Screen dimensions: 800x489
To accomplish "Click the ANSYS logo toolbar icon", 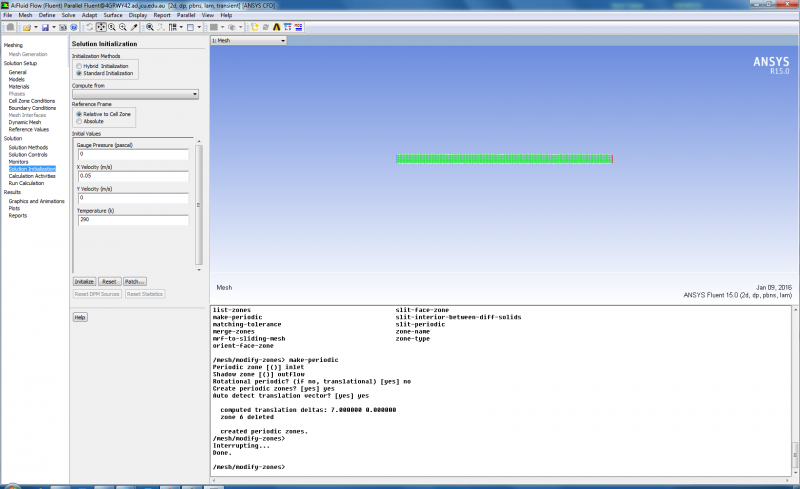I will [277, 27].
